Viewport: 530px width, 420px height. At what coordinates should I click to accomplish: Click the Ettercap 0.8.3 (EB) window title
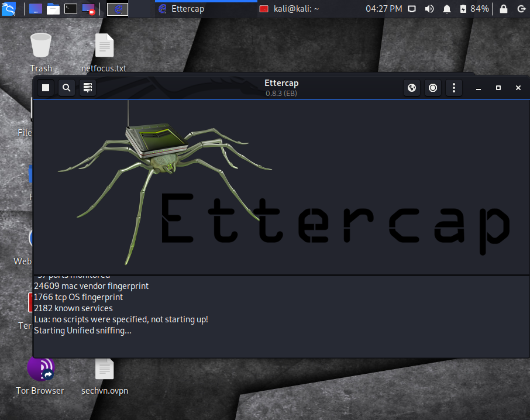point(281,88)
